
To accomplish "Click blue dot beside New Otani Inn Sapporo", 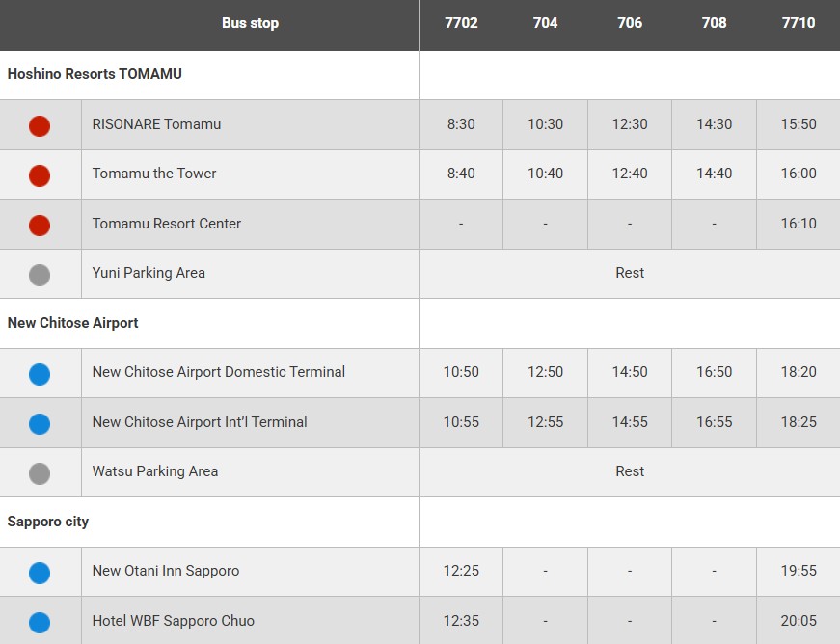I will (40, 573).
